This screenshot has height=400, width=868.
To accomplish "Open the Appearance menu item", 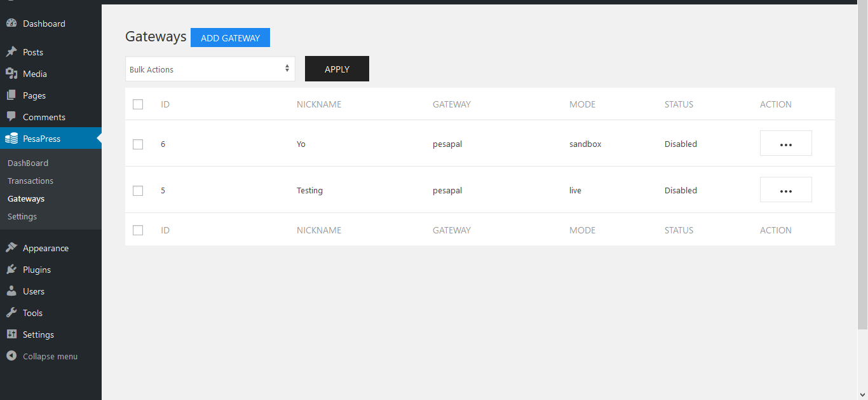I will (x=51, y=248).
